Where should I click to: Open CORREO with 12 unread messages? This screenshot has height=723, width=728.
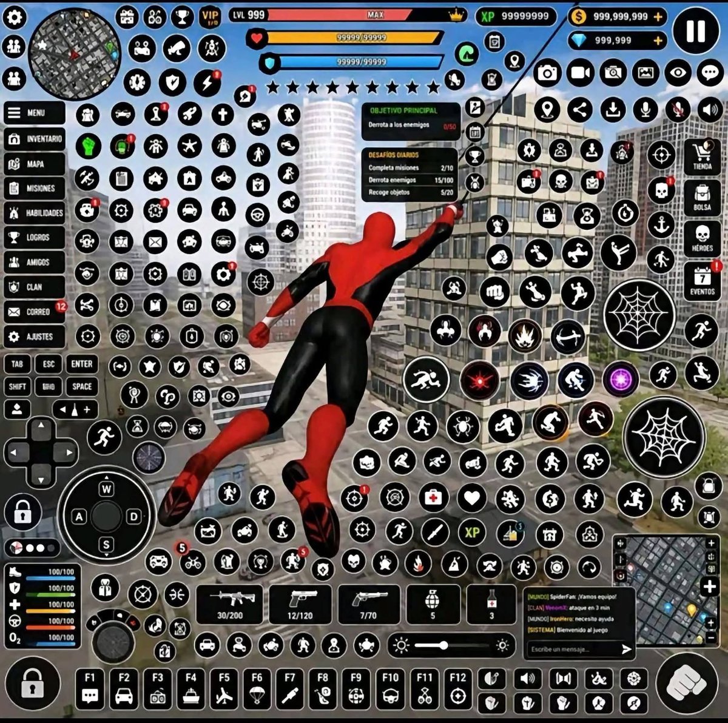(35, 312)
